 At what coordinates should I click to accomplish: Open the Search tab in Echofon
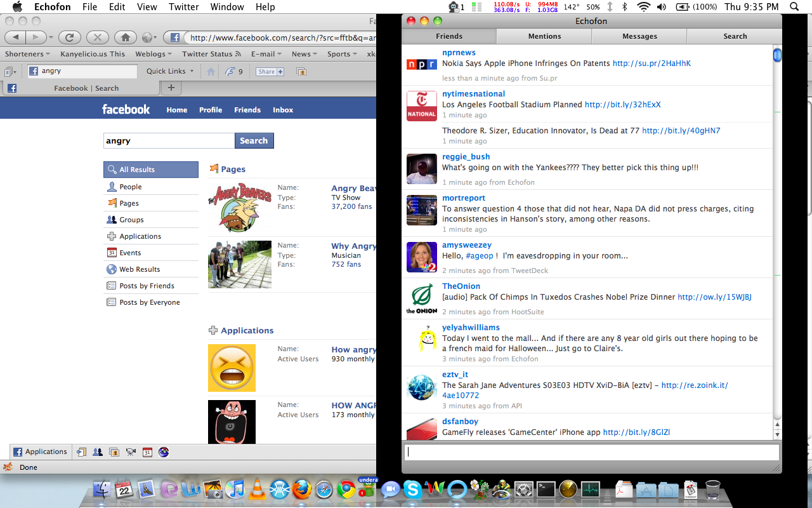click(735, 36)
